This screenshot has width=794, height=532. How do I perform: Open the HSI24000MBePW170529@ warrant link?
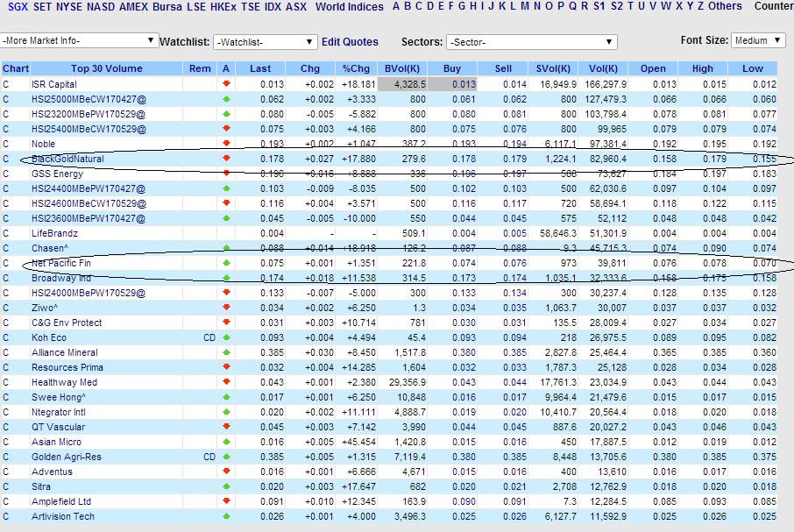tap(89, 293)
